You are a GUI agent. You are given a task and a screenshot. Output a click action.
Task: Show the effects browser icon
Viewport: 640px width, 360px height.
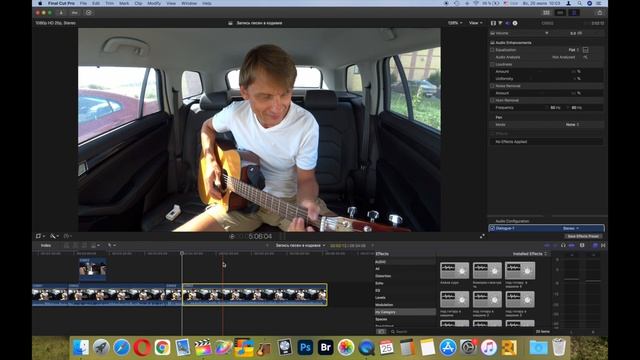coord(595,245)
